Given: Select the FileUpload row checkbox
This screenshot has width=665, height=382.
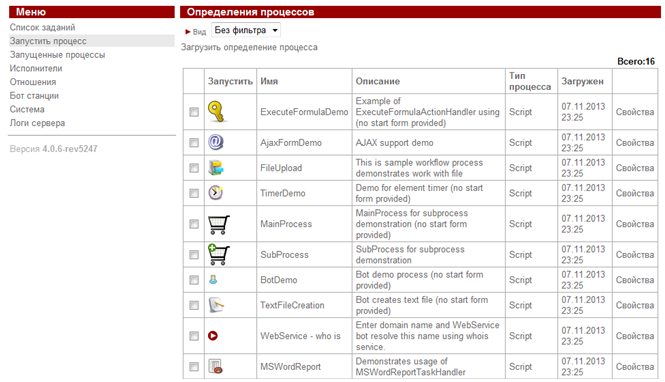Looking at the screenshot, I should point(194,168).
